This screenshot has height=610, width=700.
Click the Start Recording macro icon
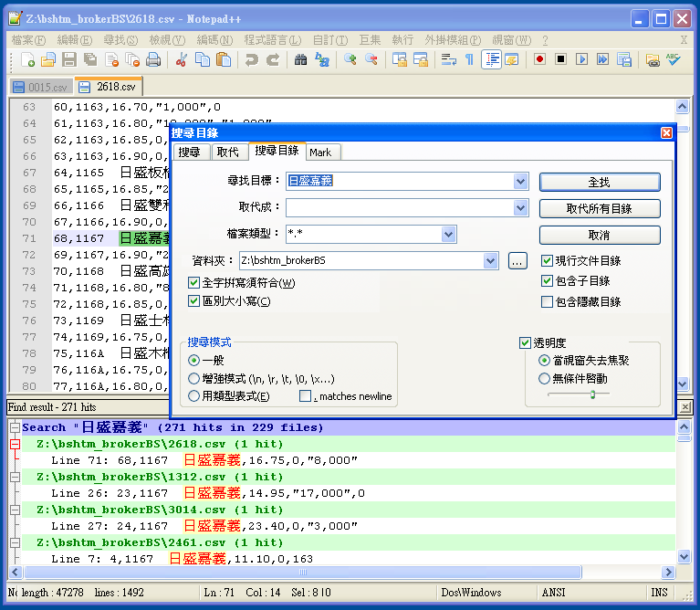coord(539,60)
